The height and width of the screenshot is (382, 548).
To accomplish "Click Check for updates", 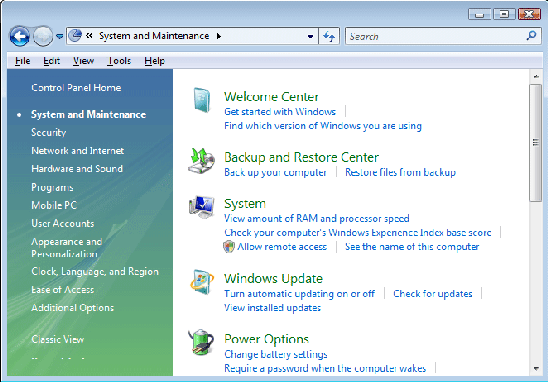I will click(x=433, y=294).
